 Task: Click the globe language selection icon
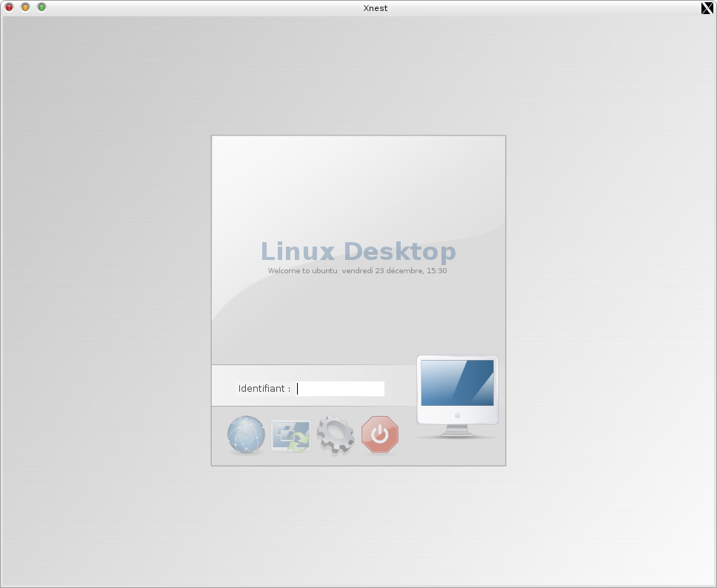point(246,435)
